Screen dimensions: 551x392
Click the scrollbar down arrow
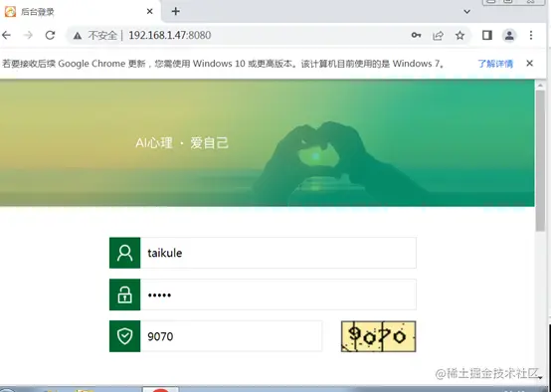coord(540,377)
